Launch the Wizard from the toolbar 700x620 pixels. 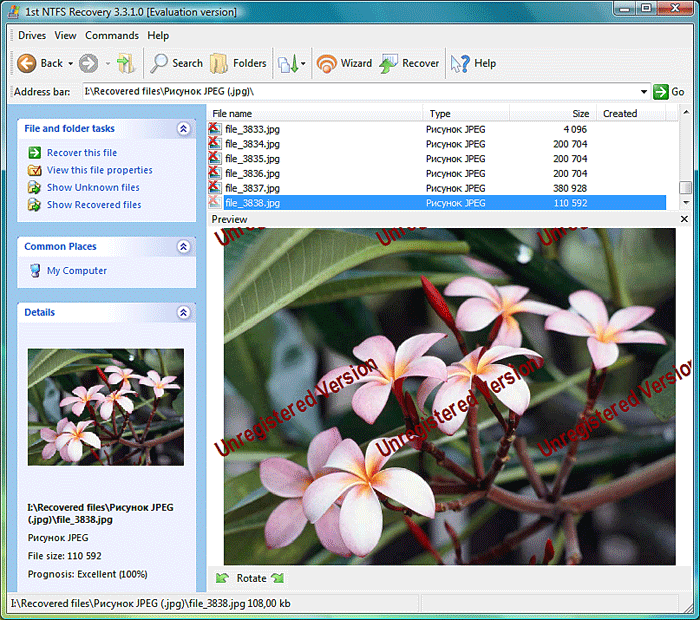tap(344, 63)
